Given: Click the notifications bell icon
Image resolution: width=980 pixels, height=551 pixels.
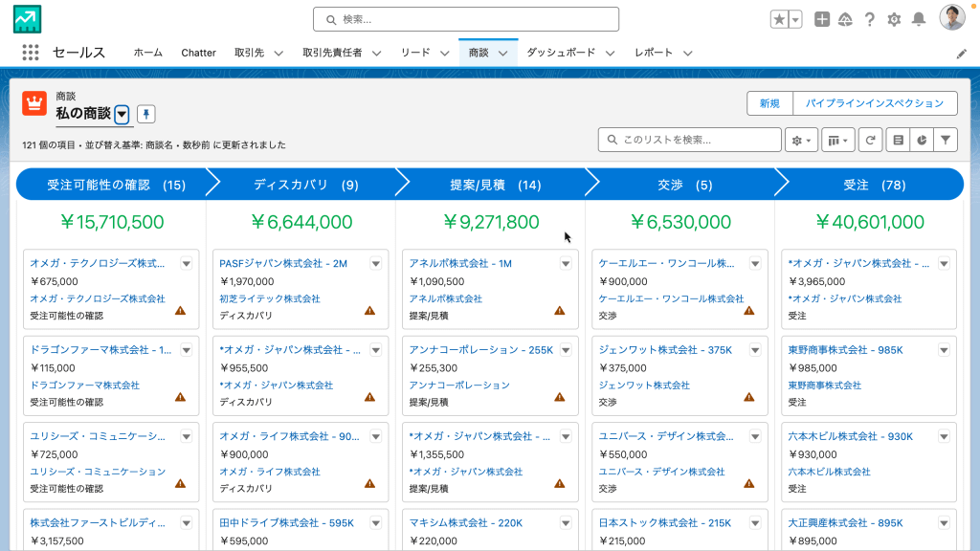Looking at the screenshot, I should click(919, 19).
